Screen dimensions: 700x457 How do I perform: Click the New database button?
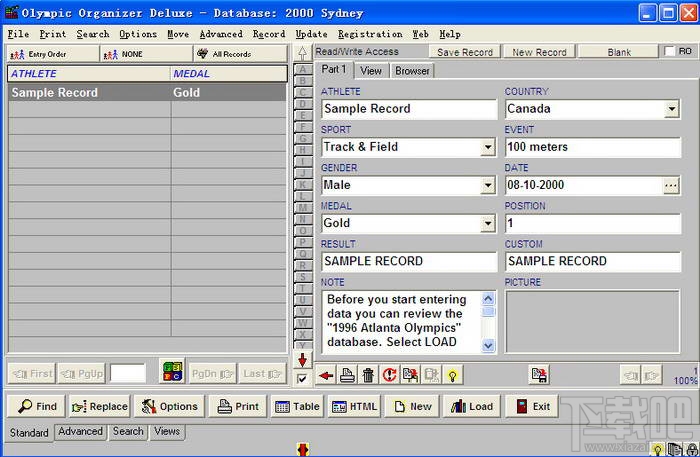(x=412, y=406)
